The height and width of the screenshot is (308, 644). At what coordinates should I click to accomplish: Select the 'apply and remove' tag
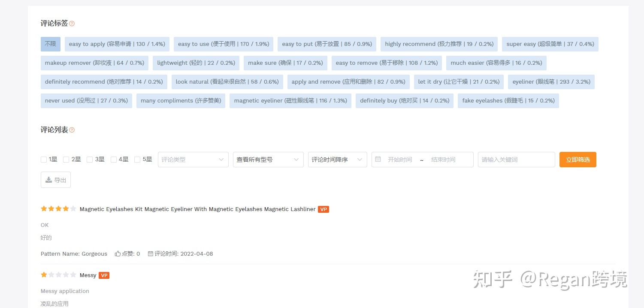coord(348,82)
